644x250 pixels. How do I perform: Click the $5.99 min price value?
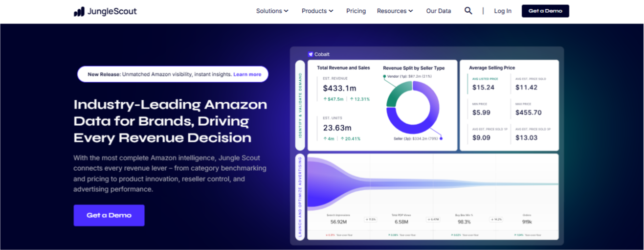(481, 113)
